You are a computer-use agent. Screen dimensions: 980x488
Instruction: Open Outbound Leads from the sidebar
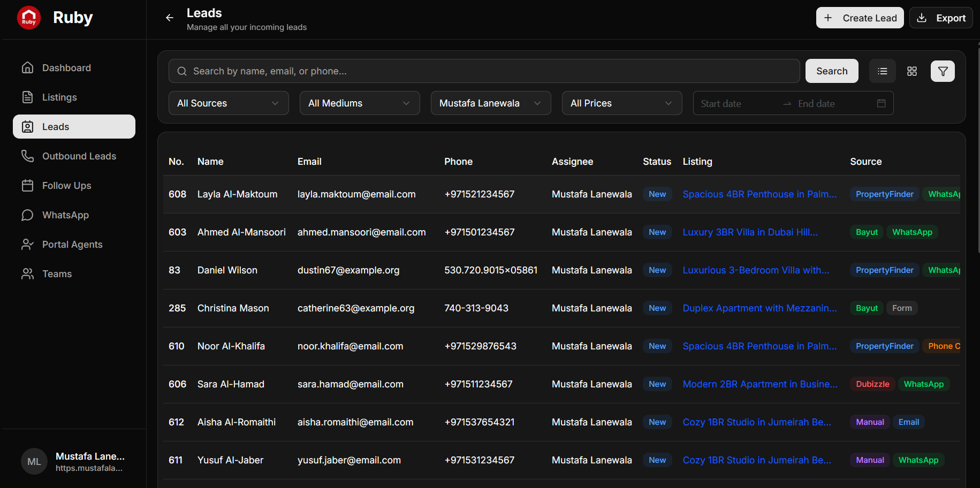(x=79, y=156)
